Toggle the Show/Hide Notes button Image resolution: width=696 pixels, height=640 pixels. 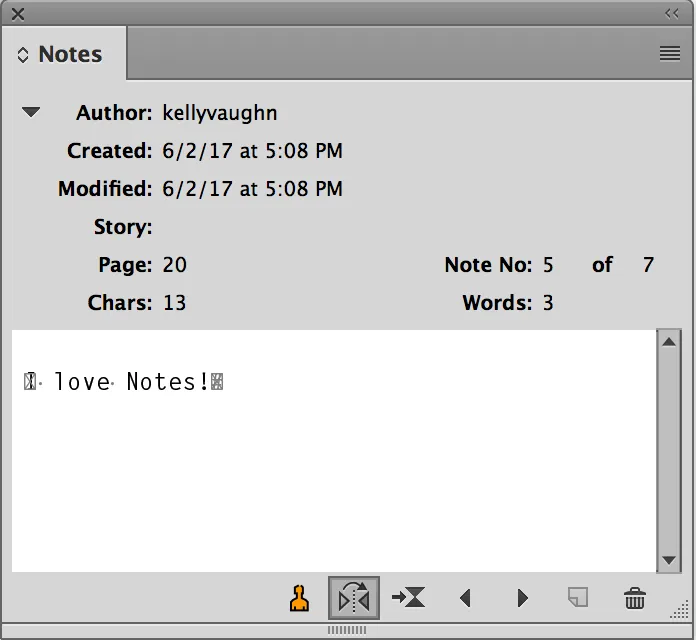tap(354, 598)
